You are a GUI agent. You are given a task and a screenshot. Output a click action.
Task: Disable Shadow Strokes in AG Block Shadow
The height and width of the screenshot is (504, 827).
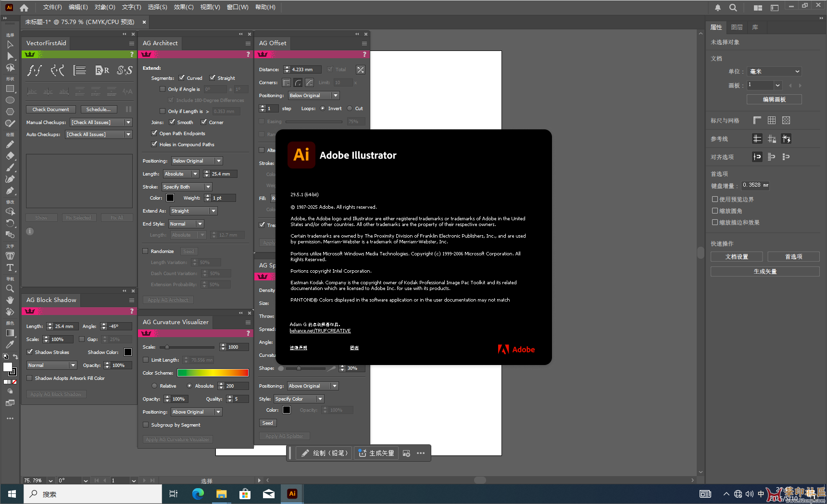(30, 352)
